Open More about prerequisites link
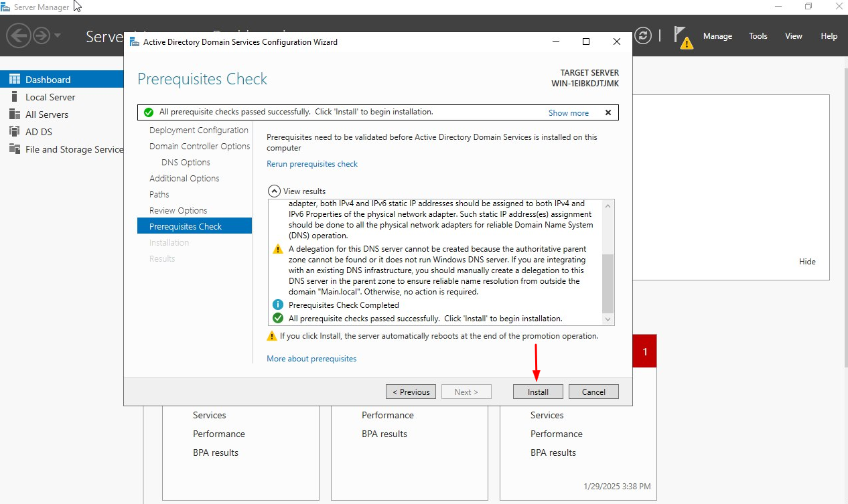Image resolution: width=848 pixels, height=504 pixels. pos(311,359)
